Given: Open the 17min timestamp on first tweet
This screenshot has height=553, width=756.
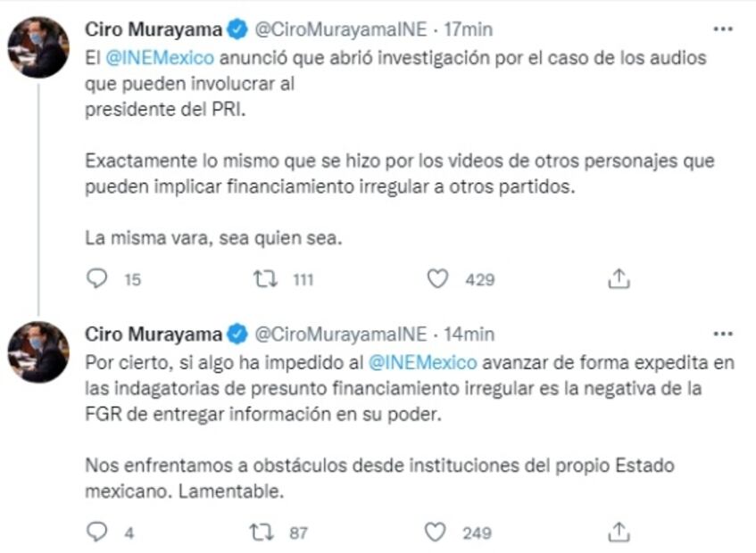Looking at the screenshot, I should [x=468, y=29].
